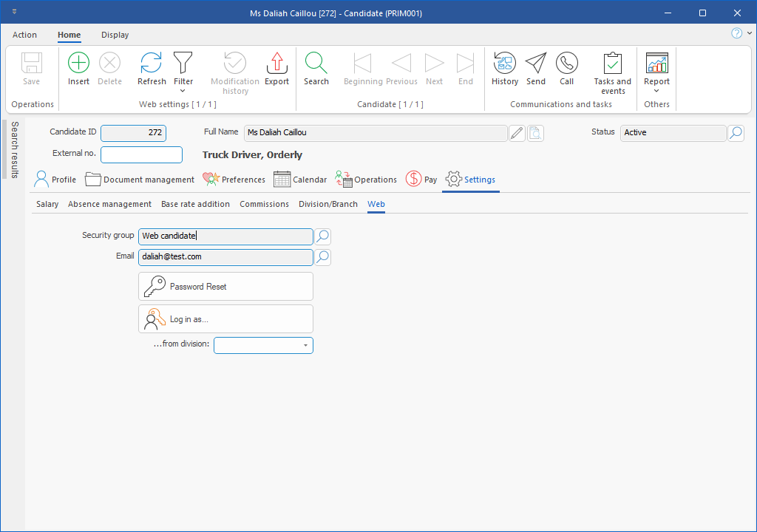The width and height of the screenshot is (757, 532).
Task: Switch to the Action ribbon tab
Action: pos(24,35)
